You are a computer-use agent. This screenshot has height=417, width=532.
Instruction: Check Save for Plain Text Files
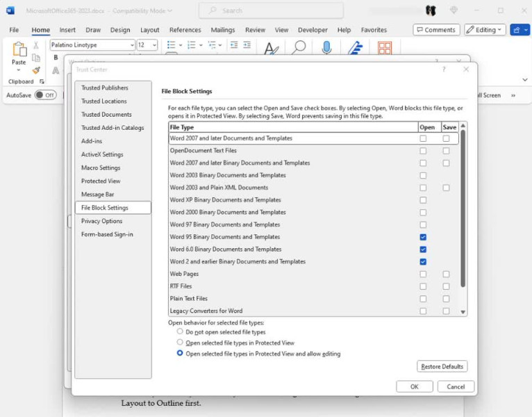[446, 299]
